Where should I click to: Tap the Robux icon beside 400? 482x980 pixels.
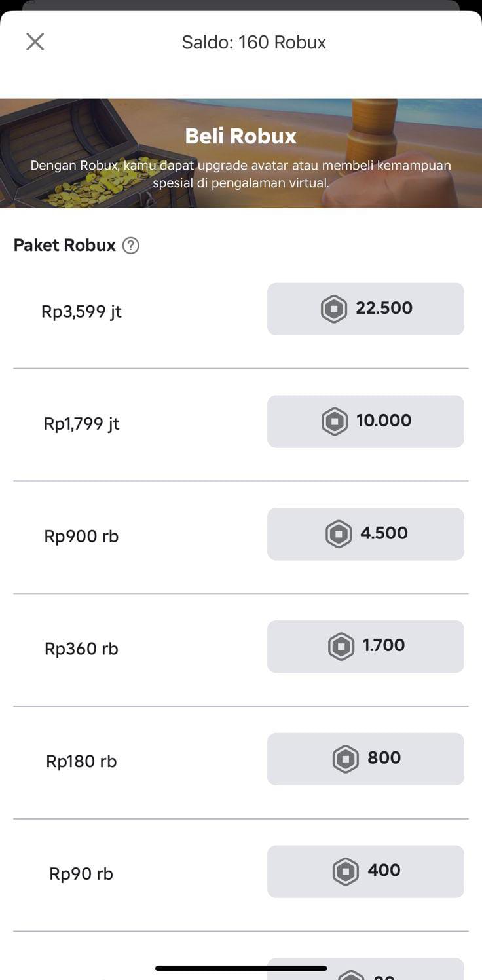pyautogui.click(x=345, y=872)
